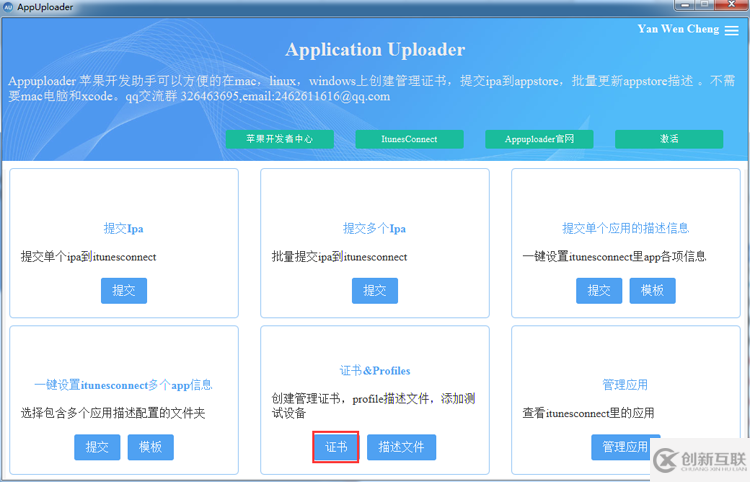
Task: Click 提交 under 提交多个Ipa card
Action: (375, 291)
